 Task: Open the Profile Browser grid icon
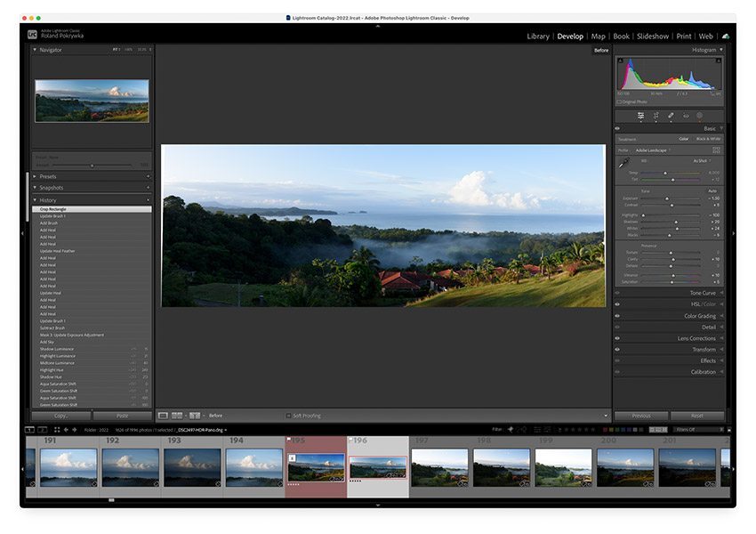(x=717, y=150)
